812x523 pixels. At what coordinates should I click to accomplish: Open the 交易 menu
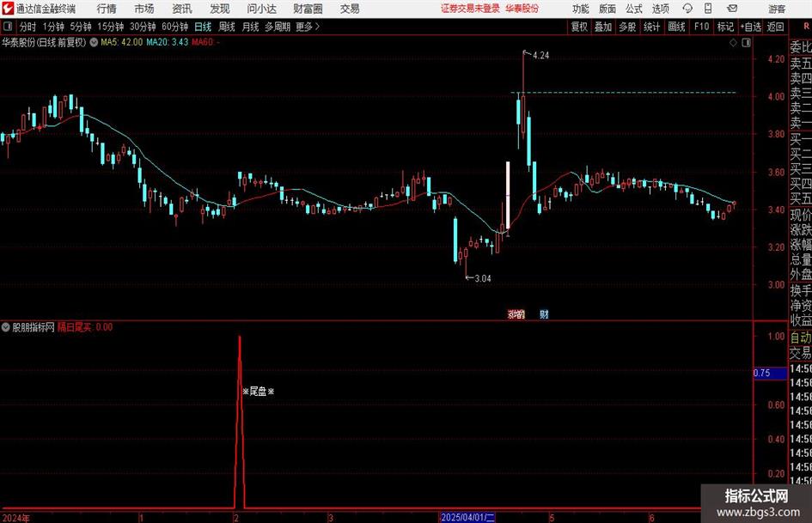350,9
